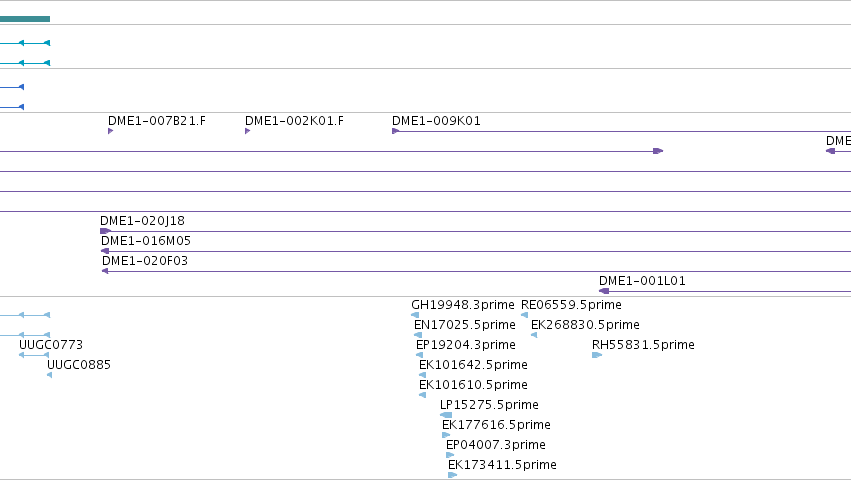The width and height of the screenshot is (851, 480).
Task: Select the DME1-001L01 arrow marker
Action: pyautogui.click(x=604, y=291)
